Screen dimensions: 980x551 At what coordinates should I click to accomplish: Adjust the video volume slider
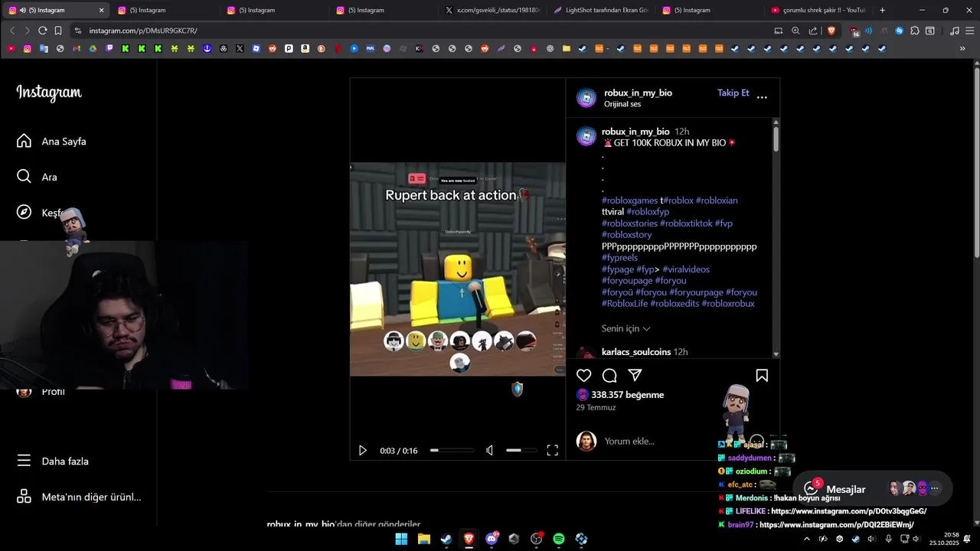521,451
